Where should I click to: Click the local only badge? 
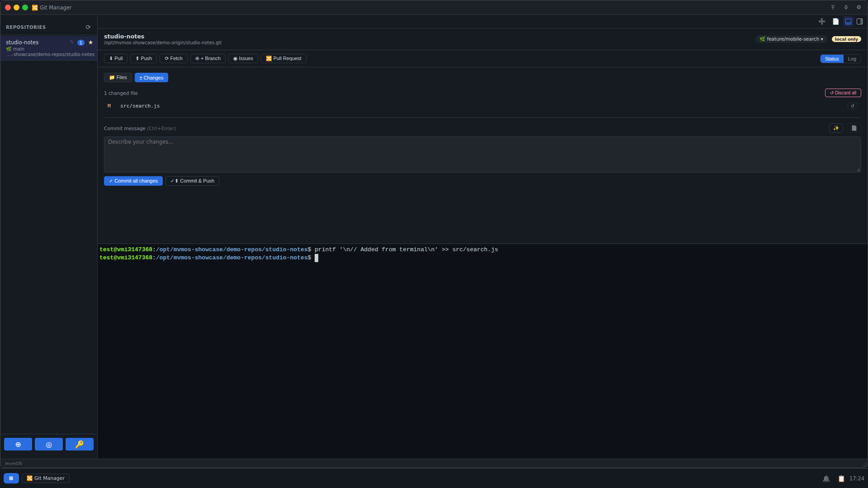[x=846, y=39]
